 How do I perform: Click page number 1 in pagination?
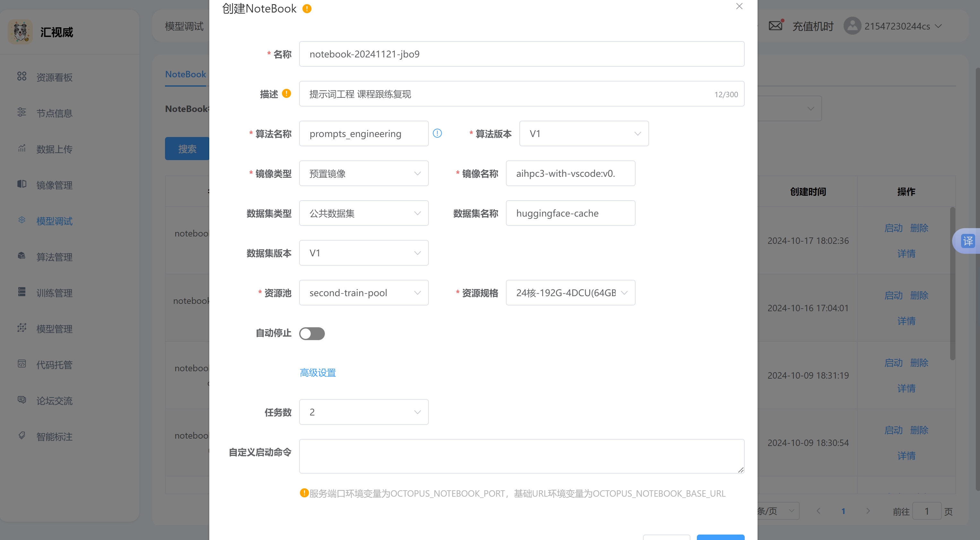pyautogui.click(x=844, y=511)
